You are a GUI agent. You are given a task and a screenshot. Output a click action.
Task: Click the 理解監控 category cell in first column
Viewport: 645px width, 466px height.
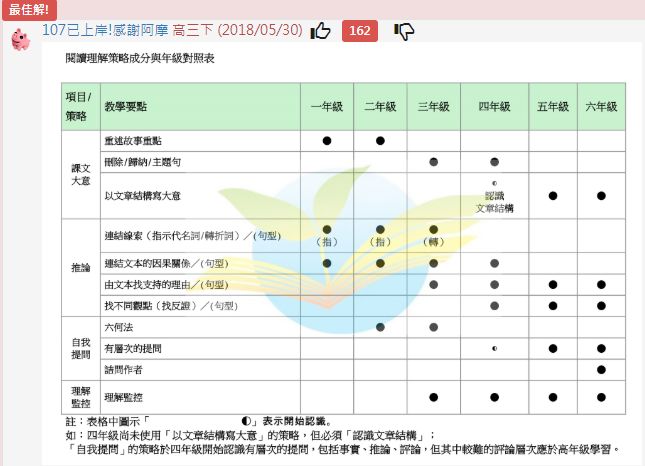81,397
